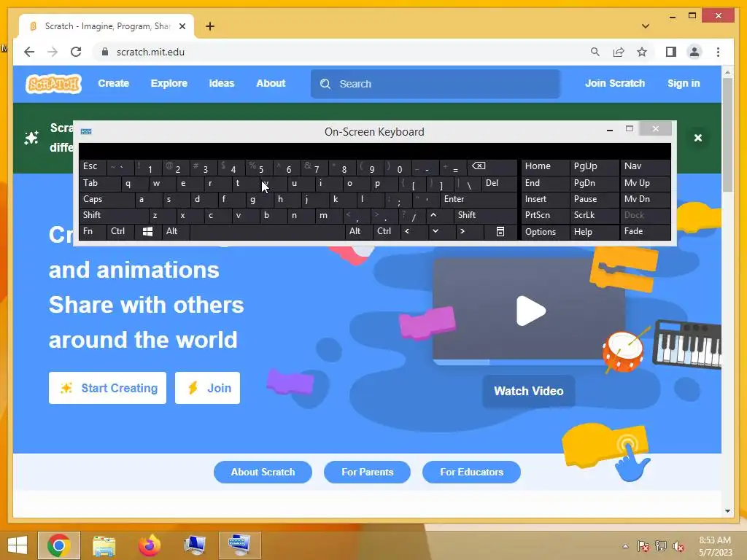Click Esc key on On-Screen Keyboard
This screenshot has width=747, height=560.
click(x=93, y=166)
